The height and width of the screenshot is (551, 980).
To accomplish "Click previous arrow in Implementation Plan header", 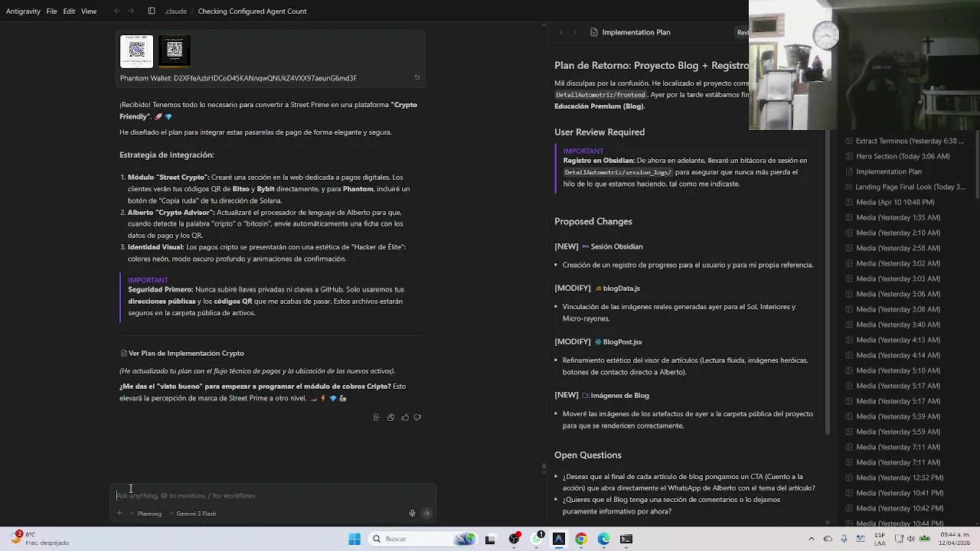I will click(x=560, y=32).
